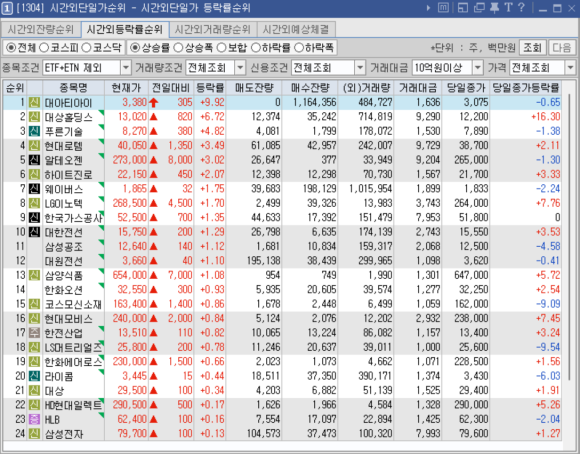Open the 신용조건 dropdown
580x454 pixels.
[x=360, y=68]
